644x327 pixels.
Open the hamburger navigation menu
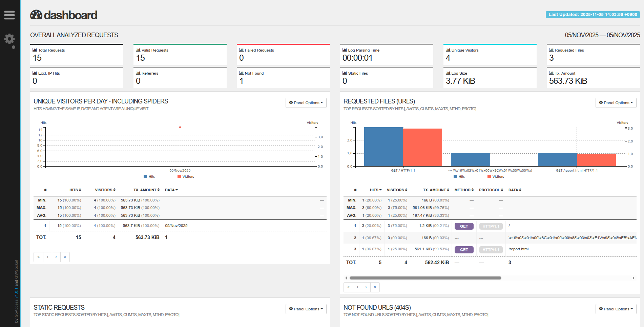tap(9, 15)
